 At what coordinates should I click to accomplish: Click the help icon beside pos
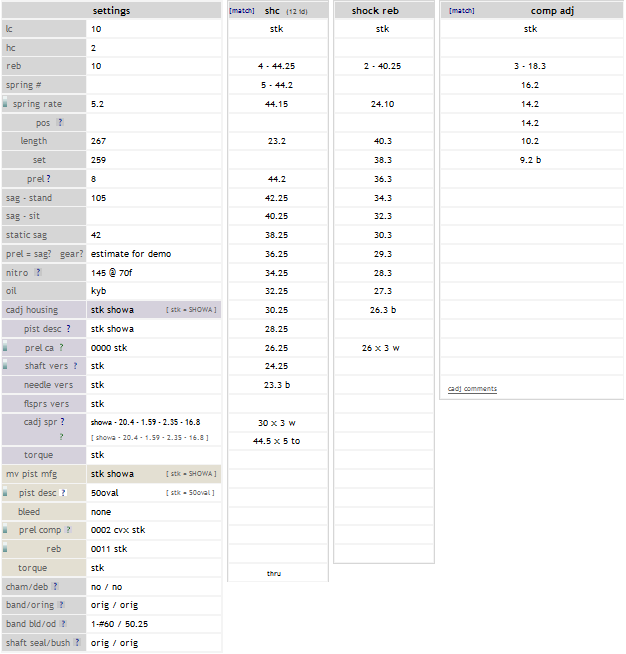point(60,123)
